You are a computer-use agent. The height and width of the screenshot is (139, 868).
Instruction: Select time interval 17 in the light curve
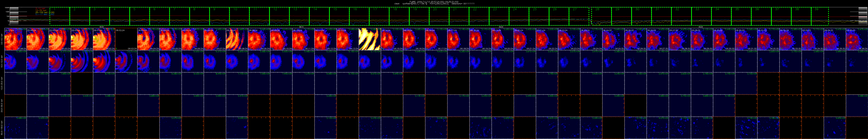pos(379,16)
